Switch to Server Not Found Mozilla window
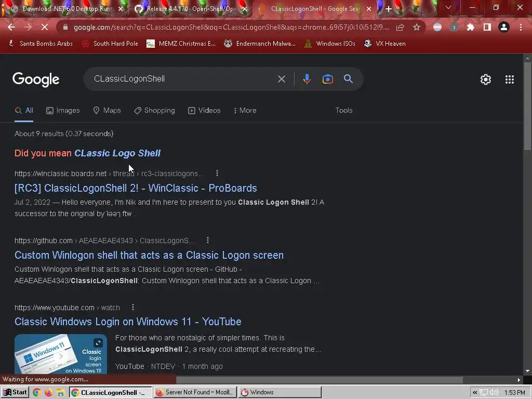Screen dimensions: 532x399 click(195, 393)
